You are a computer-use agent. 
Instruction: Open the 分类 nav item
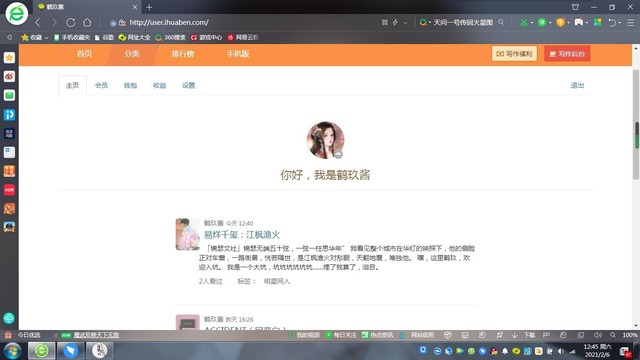point(132,54)
